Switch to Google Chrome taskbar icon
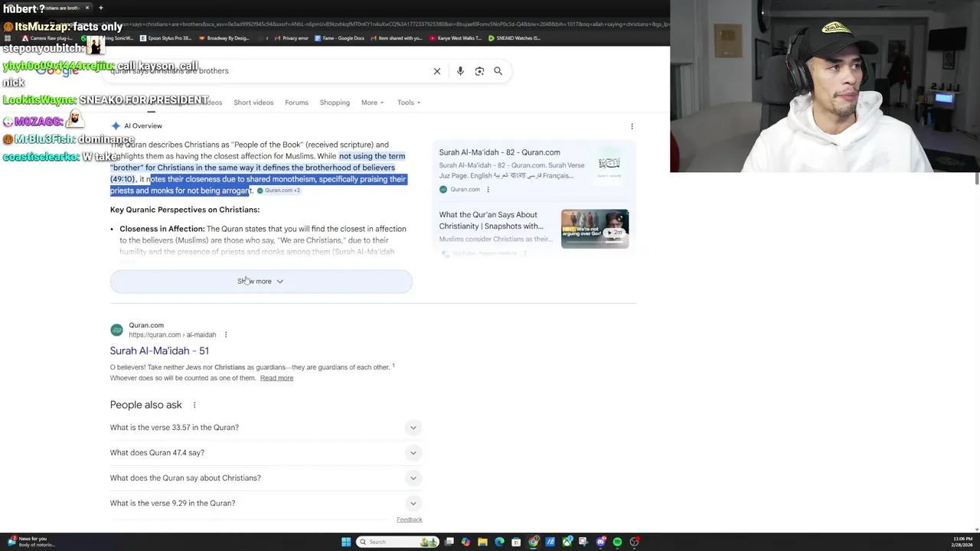Image resolution: width=980 pixels, height=551 pixels. (x=533, y=542)
